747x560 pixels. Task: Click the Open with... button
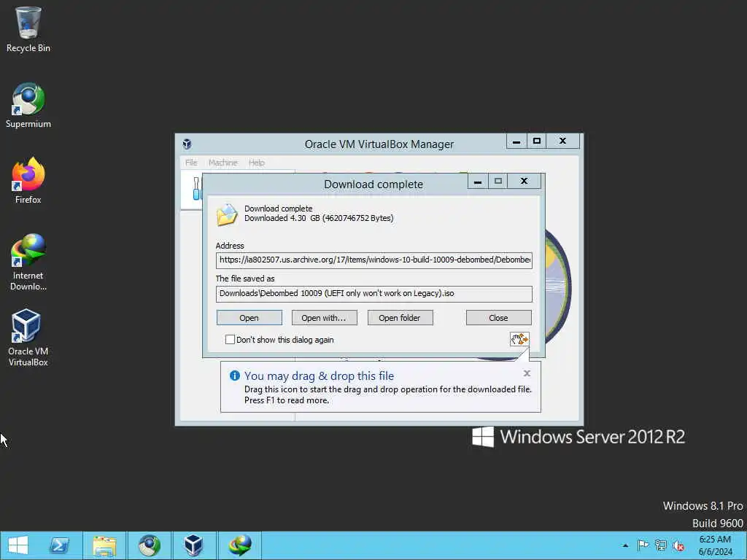click(324, 318)
